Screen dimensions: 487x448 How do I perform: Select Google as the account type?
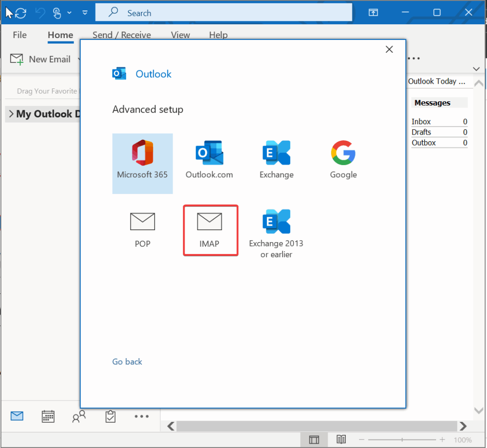[x=343, y=160]
